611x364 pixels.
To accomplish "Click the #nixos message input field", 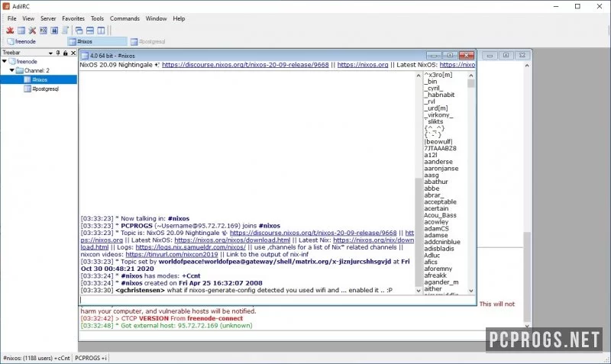I will tap(277, 300).
